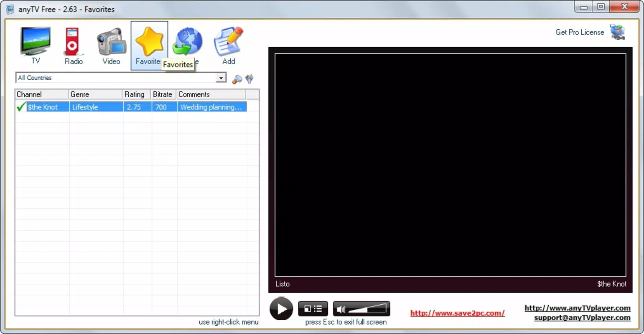Click the globe update icon

coord(188,42)
